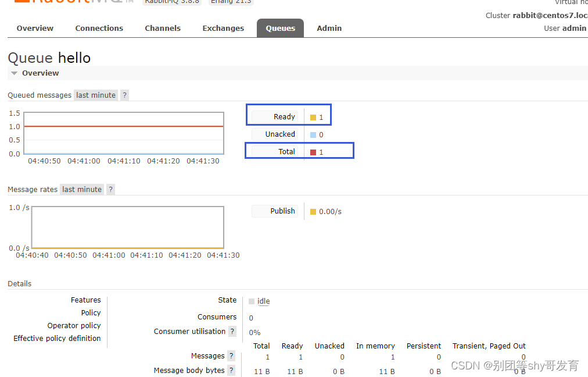Click the Message rates chart
Image resolution: width=588 pixels, height=377 pixels.
(128, 227)
